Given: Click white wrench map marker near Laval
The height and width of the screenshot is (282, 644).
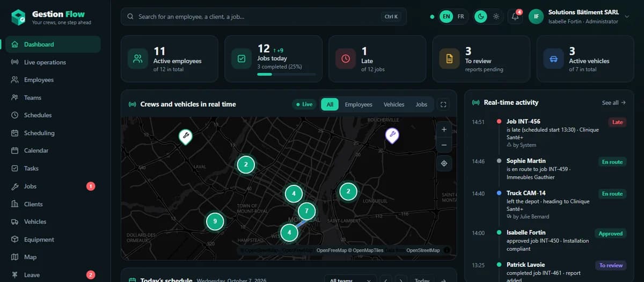Looking at the screenshot, I should 185,136.
